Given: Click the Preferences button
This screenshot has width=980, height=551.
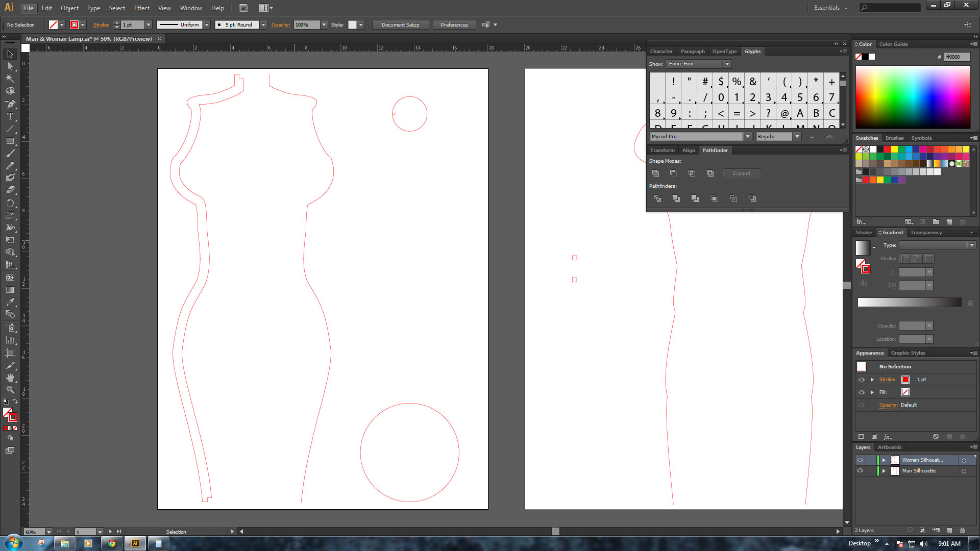Looking at the screenshot, I should tap(454, 25).
